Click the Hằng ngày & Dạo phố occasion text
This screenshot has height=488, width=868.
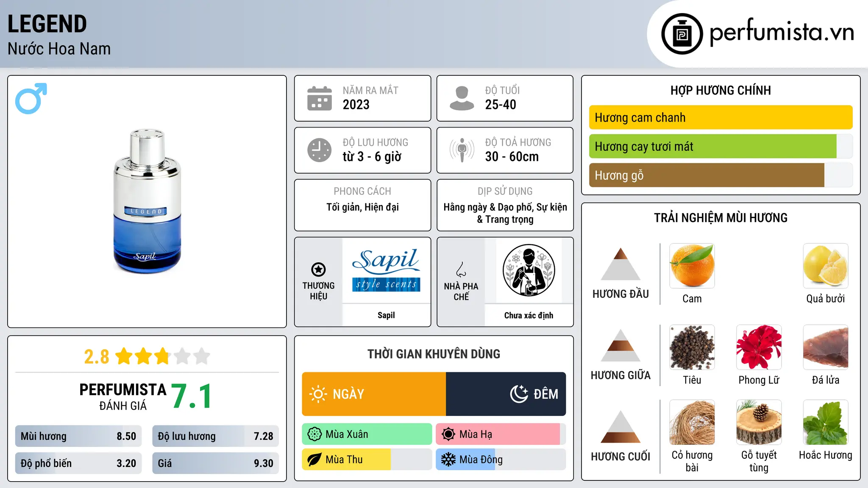pyautogui.click(x=505, y=213)
